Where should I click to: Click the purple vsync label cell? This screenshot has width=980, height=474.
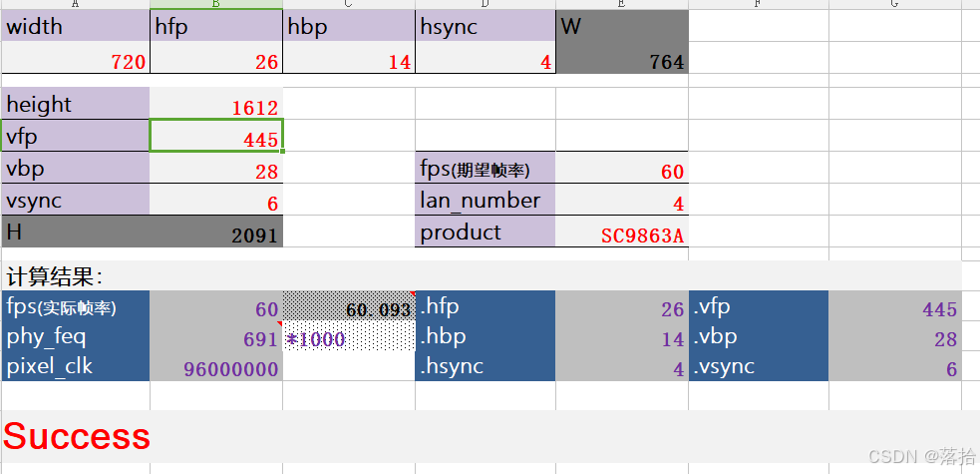75,200
